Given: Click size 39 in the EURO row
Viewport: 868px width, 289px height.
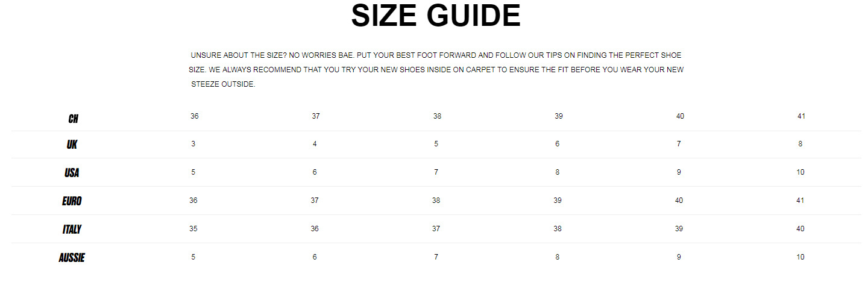Looking at the screenshot, I should [x=558, y=200].
